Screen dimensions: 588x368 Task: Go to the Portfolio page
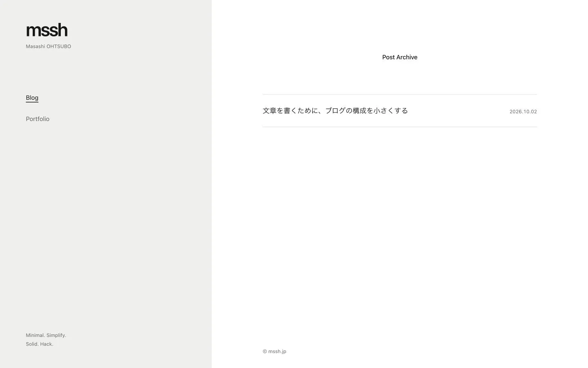click(38, 119)
